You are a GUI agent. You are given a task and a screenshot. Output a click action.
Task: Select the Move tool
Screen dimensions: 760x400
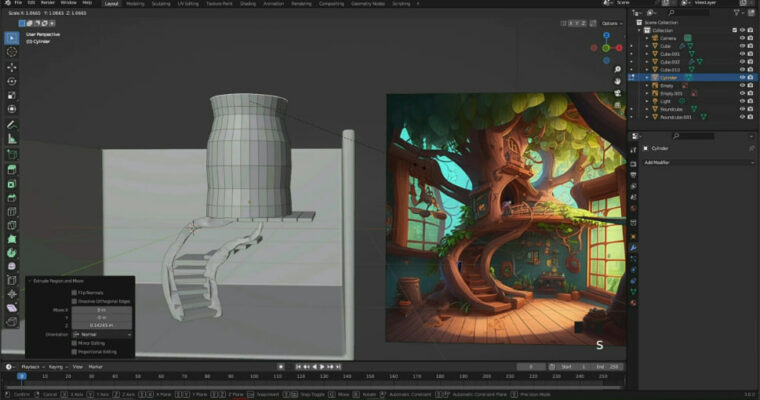[12, 67]
